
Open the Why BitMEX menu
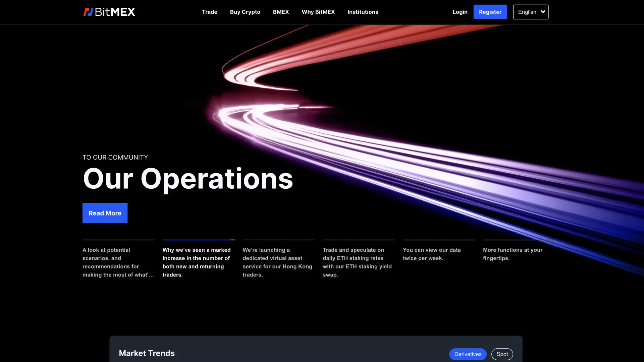318,12
